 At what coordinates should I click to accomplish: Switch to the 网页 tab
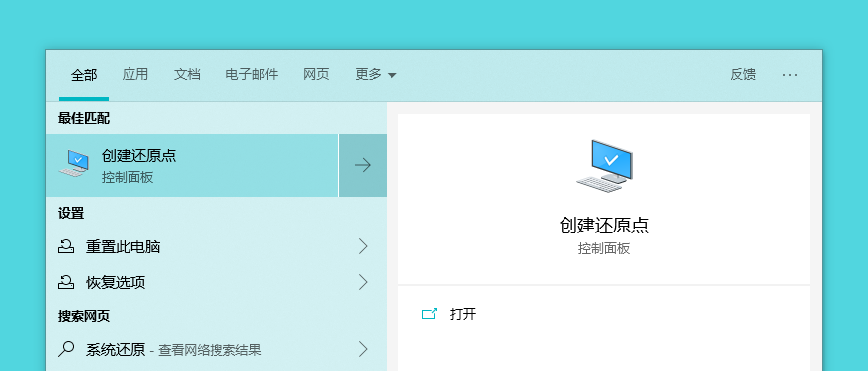[316, 74]
